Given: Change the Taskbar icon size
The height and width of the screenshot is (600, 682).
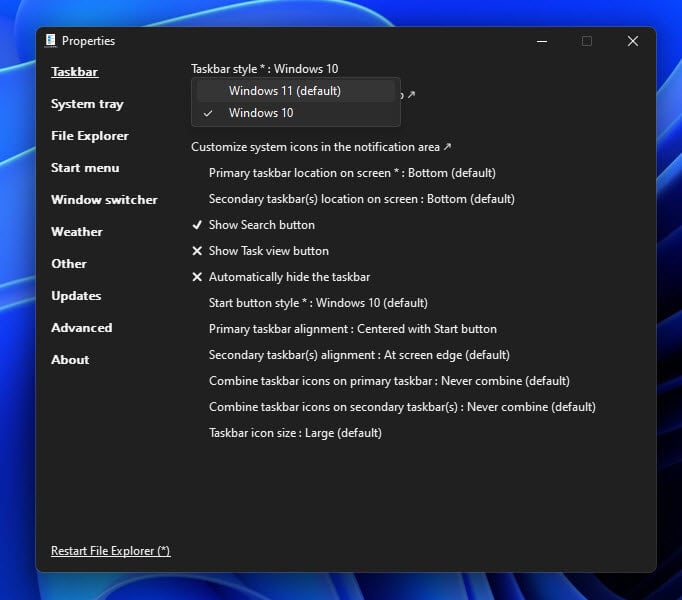Looking at the screenshot, I should pyautogui.click(x=295, y=433).
